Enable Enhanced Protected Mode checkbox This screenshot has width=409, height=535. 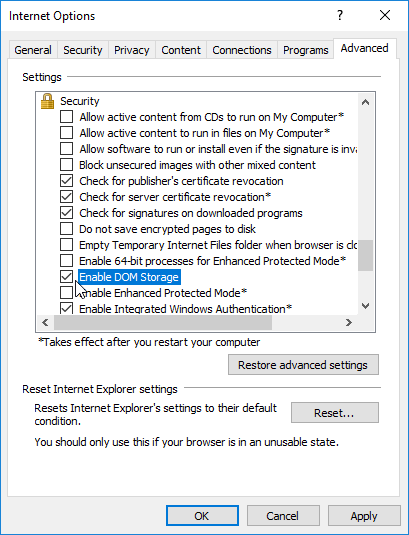(66, 292)
